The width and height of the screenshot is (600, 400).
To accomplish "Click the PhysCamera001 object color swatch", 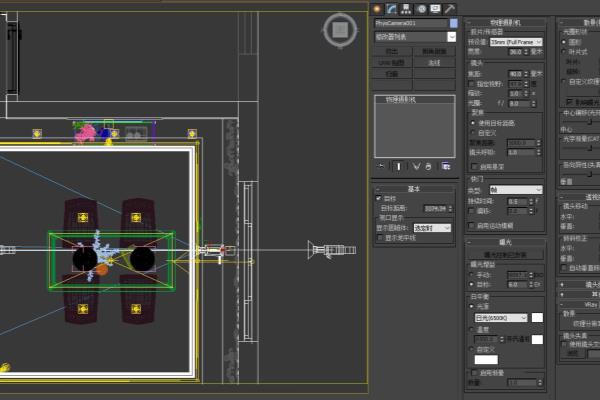I will click(453, 23).
